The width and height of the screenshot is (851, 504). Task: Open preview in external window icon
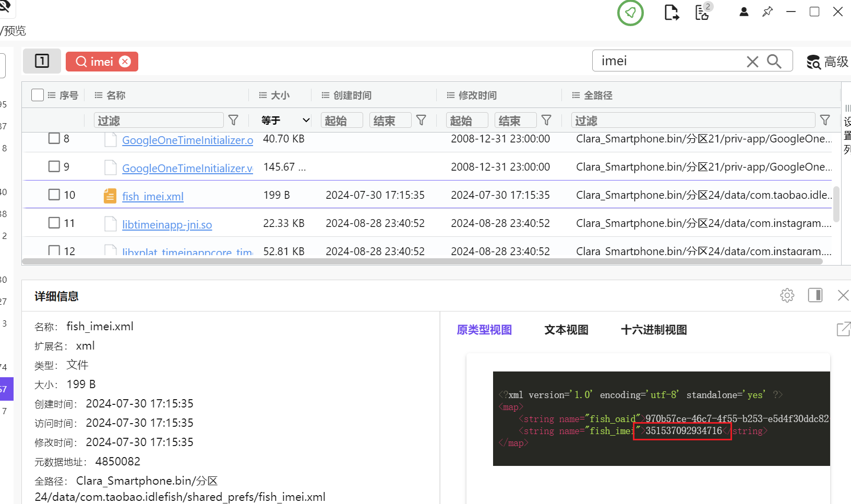(x=843, y=329)
